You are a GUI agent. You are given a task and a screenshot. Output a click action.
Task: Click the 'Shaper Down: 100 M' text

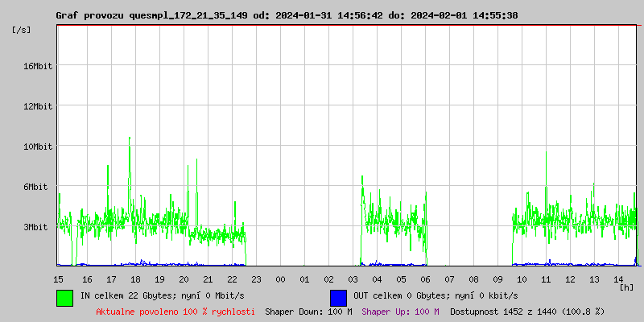point(308,312)
